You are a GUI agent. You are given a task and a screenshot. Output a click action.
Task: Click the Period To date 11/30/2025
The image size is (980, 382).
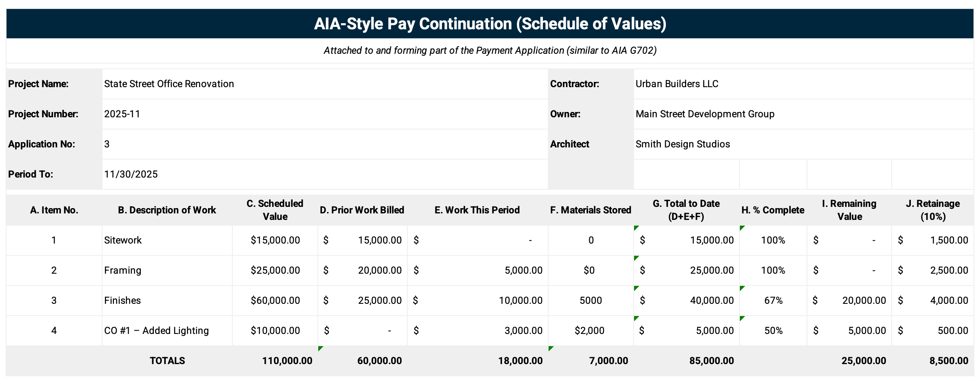click(x=131, y=174)
